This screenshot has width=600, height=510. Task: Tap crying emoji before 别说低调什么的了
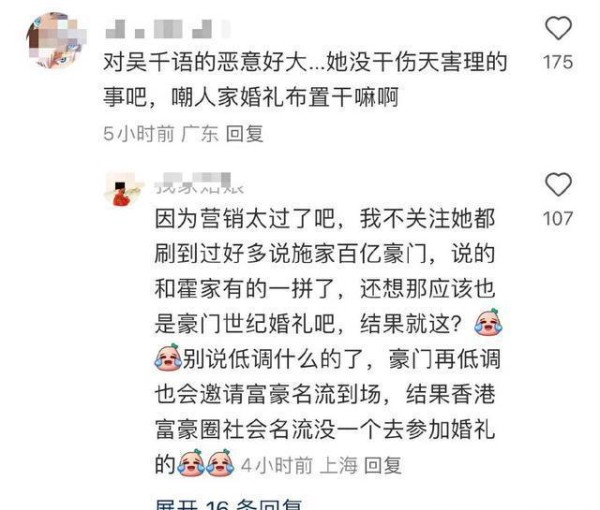point(168,357)
